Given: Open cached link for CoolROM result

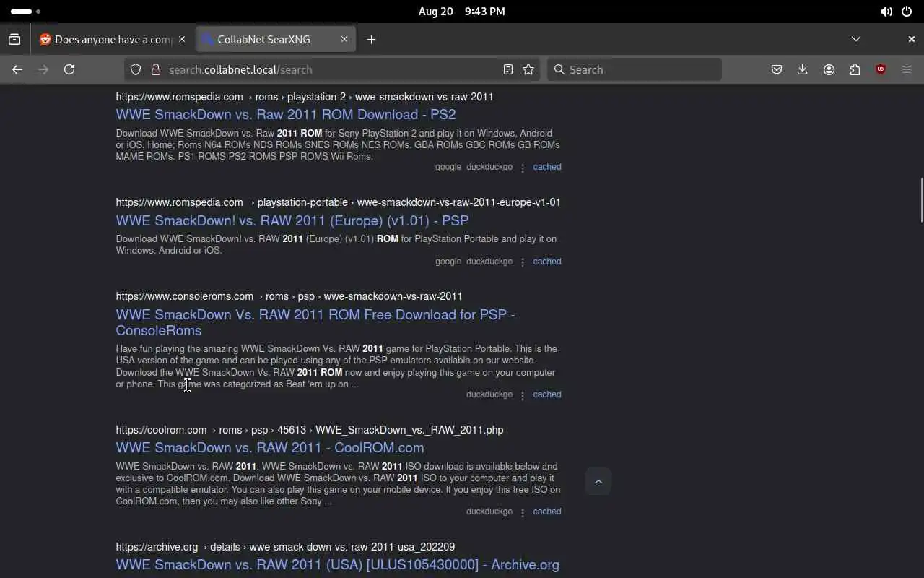Looking at the screenshot, I should click(x=547, y=512).
